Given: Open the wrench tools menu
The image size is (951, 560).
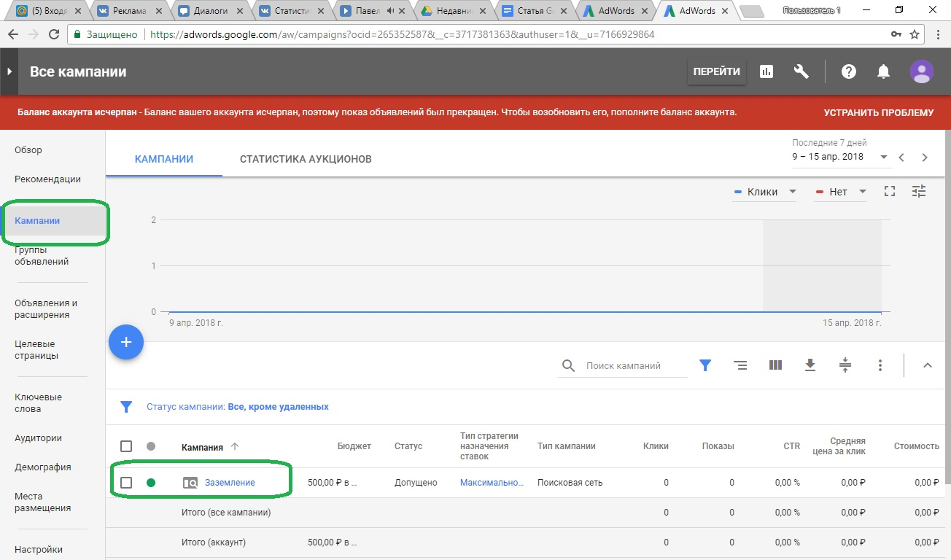Looking at the screenshot, I should tap(801, 71).
